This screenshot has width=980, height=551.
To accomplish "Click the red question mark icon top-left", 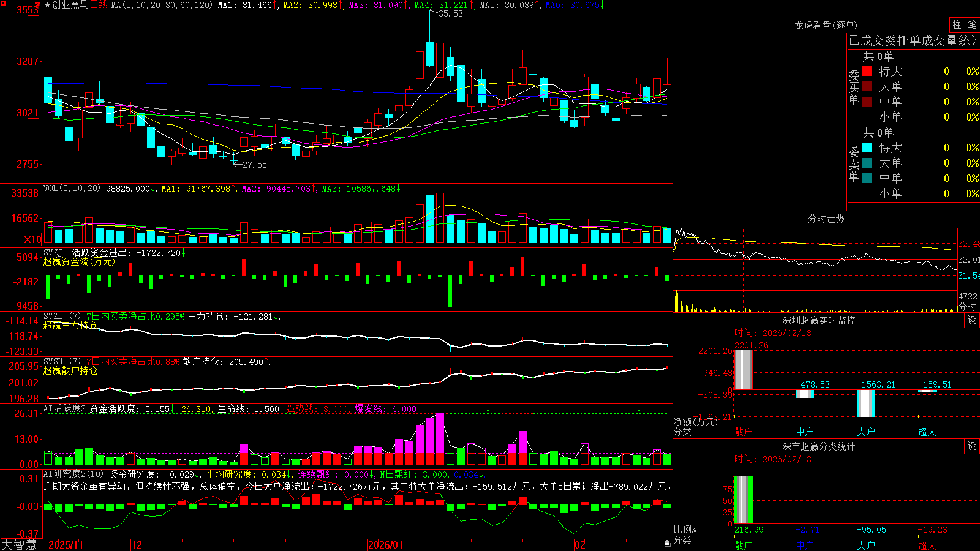I will coord(37,6).
